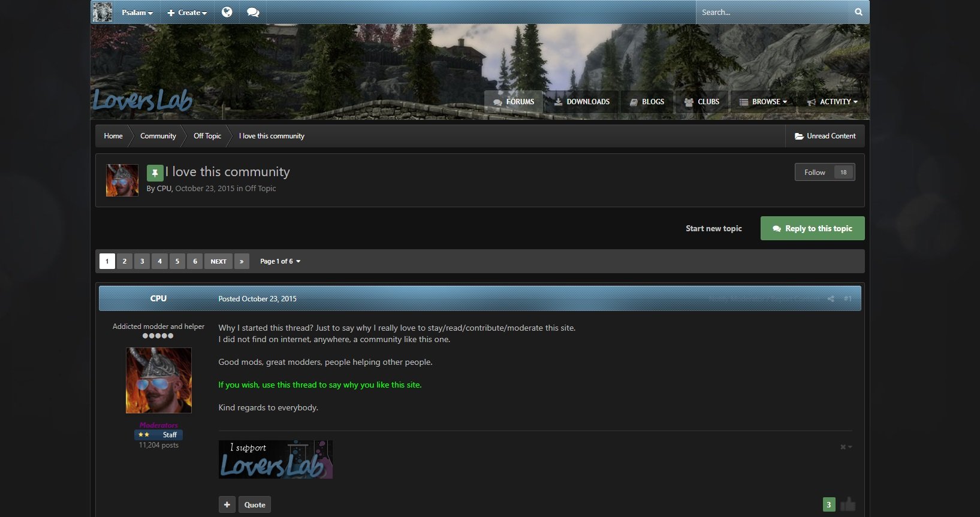This screenshot has width=980, height=517.
Task: Open the Forums tab
Action: (514, 102)
